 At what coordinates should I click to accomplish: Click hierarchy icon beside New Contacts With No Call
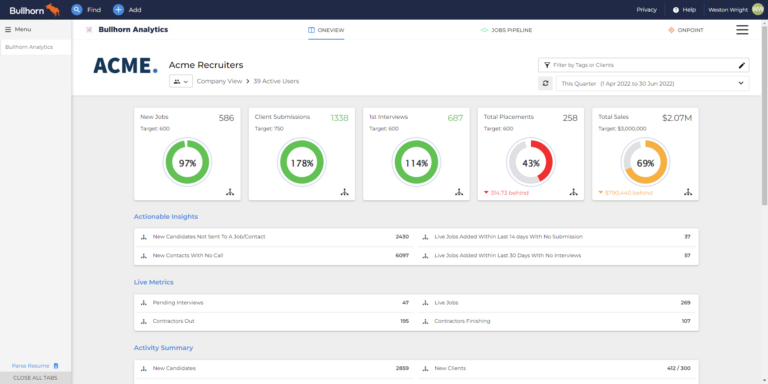(144, 256)
